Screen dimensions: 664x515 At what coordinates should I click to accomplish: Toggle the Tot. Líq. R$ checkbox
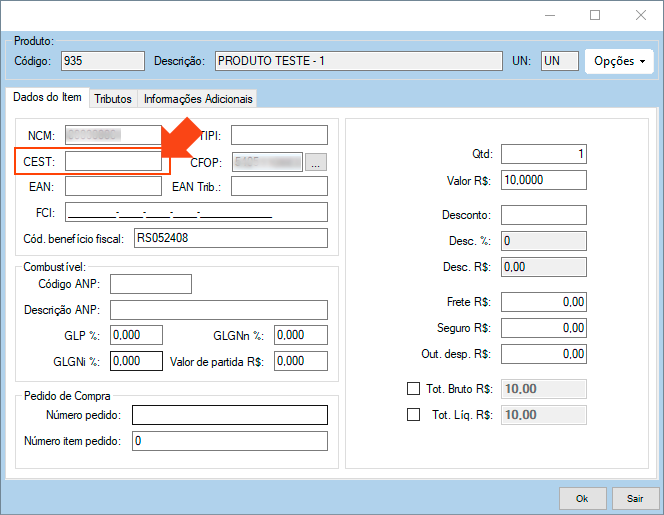[414, 415]
